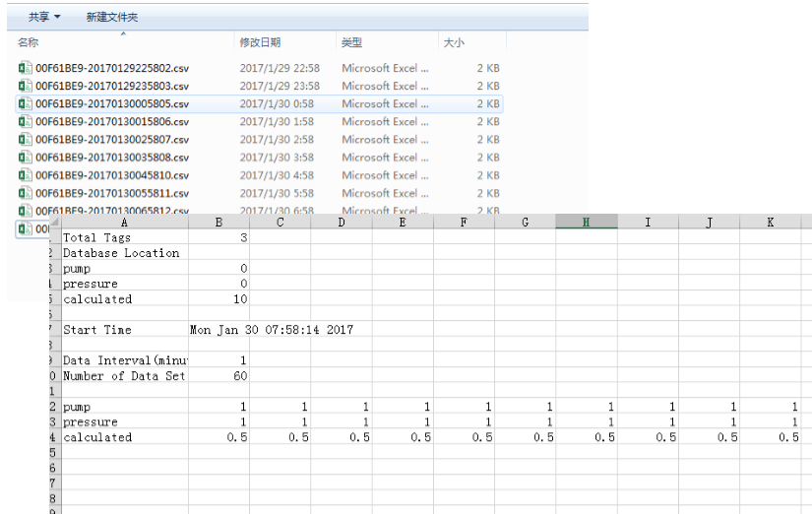Click the cell showing Mon Jan 30 07:58:14 2017

tap(271, 330)
